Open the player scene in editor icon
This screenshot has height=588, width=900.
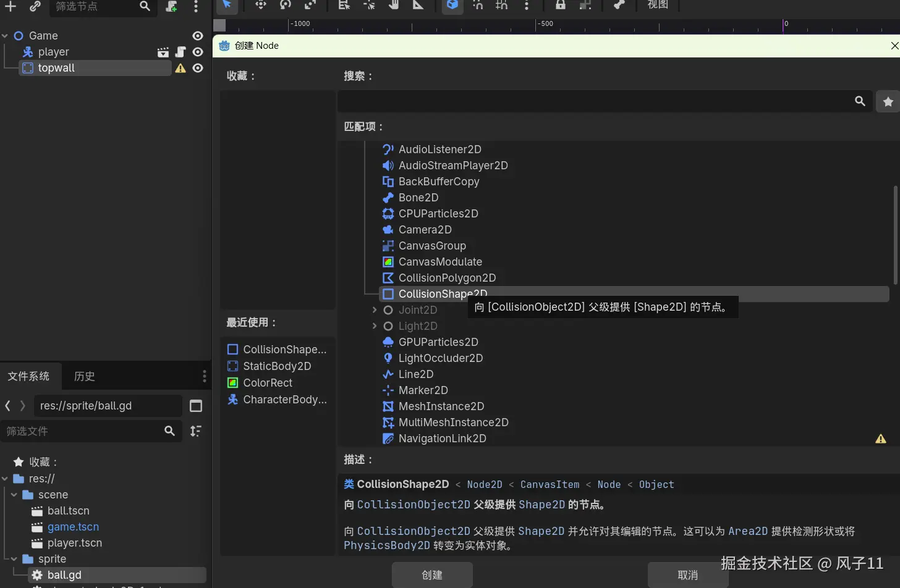[x=163, y=52]
